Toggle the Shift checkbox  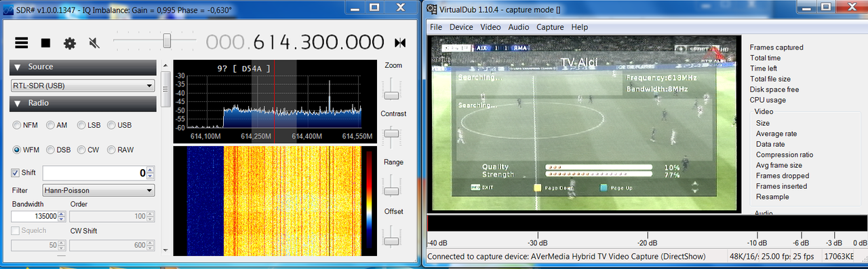[16, 173]
